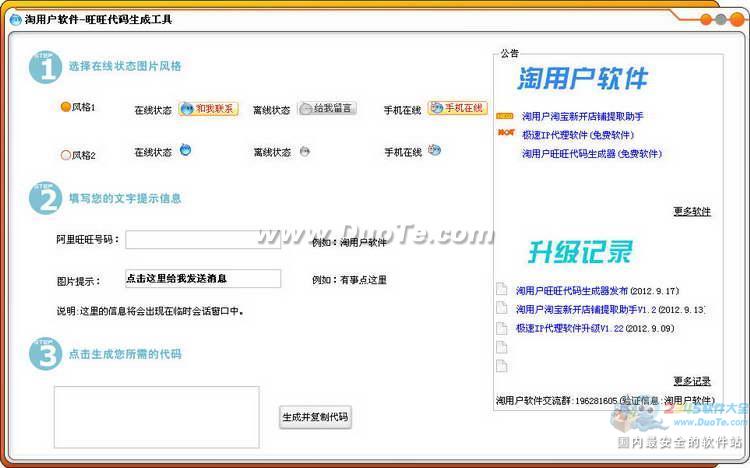Select the 风格2 radio button
750x468 pixels.
pos(66,155)
